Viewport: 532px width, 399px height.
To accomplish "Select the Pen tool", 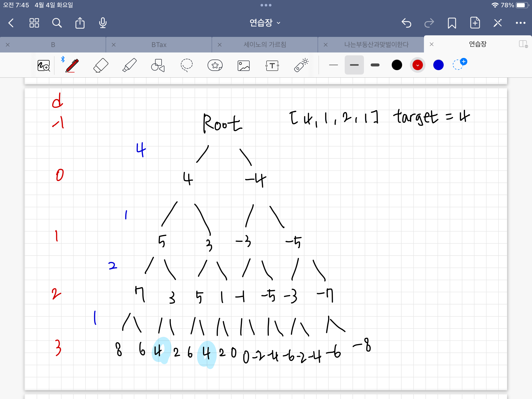I will coord(72,65).
